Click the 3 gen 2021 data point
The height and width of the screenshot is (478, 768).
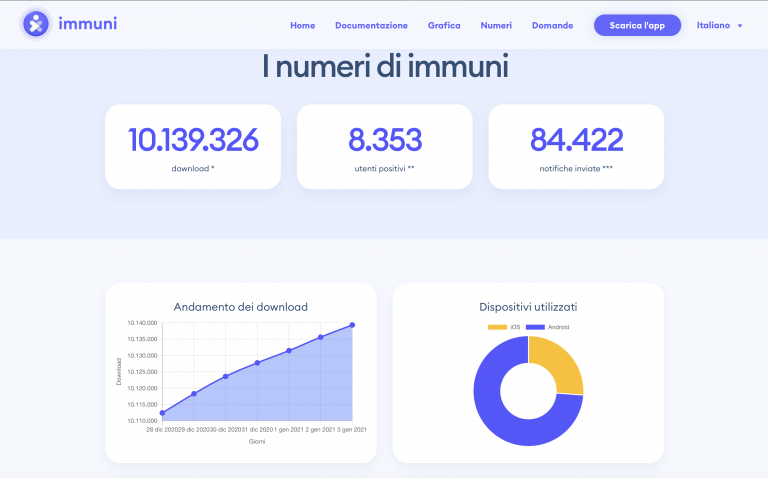[x=352, y=325]
